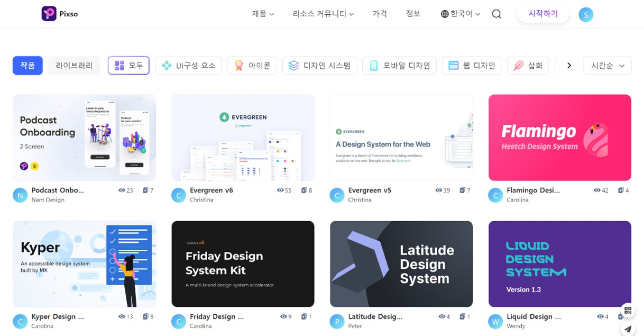Click author avatar of Evergreen v6
The width and height of the screenshot is (644, 336).
click(179, 195)
